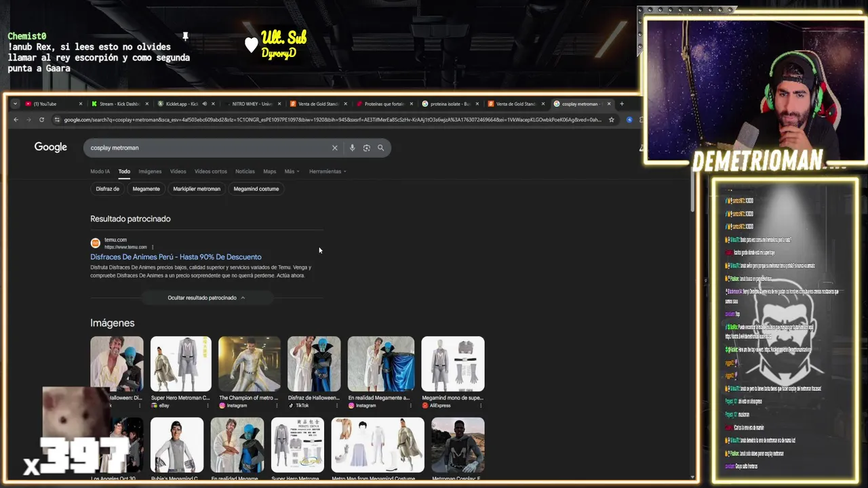
Task: Open options for The Champion Instagram result
Action: (277, 405)
